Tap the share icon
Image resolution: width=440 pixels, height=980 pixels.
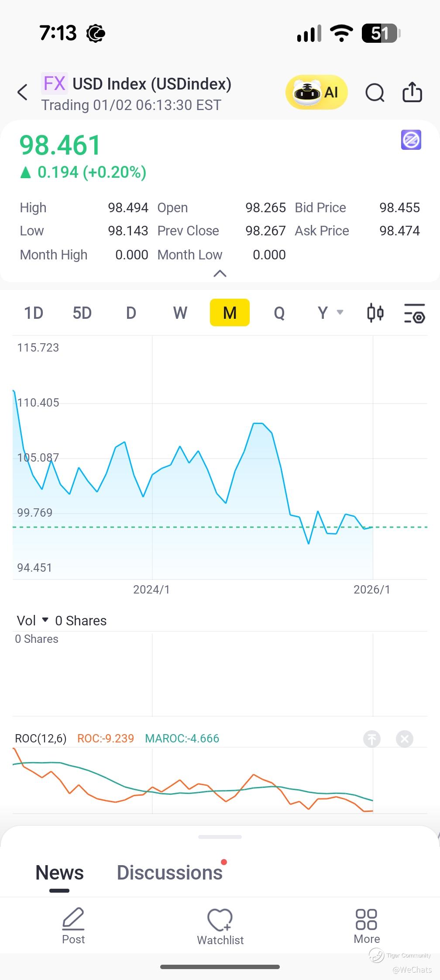coord(412,93)
